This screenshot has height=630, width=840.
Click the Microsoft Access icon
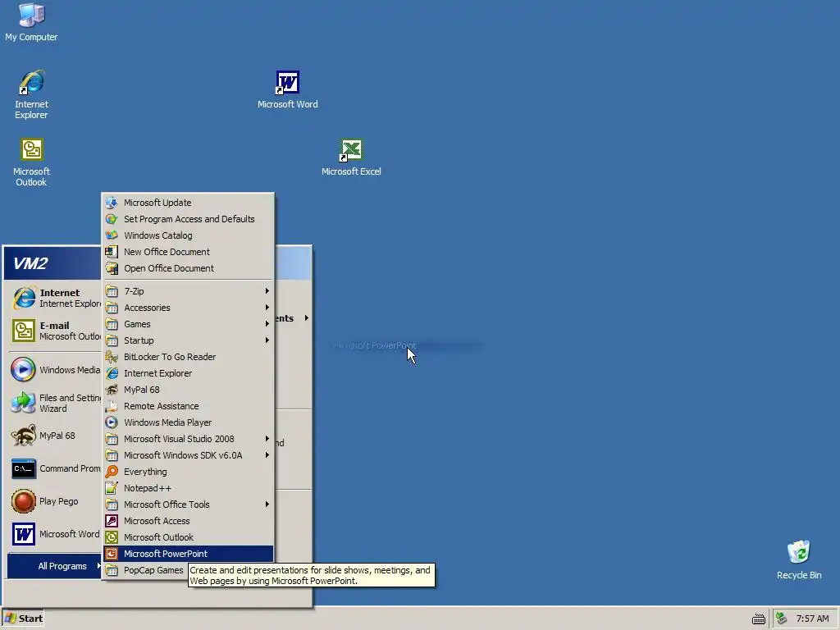click(112, 521)
